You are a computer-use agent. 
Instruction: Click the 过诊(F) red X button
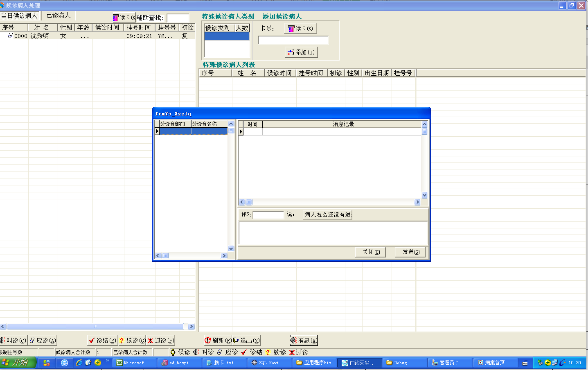tap(161, 340)
